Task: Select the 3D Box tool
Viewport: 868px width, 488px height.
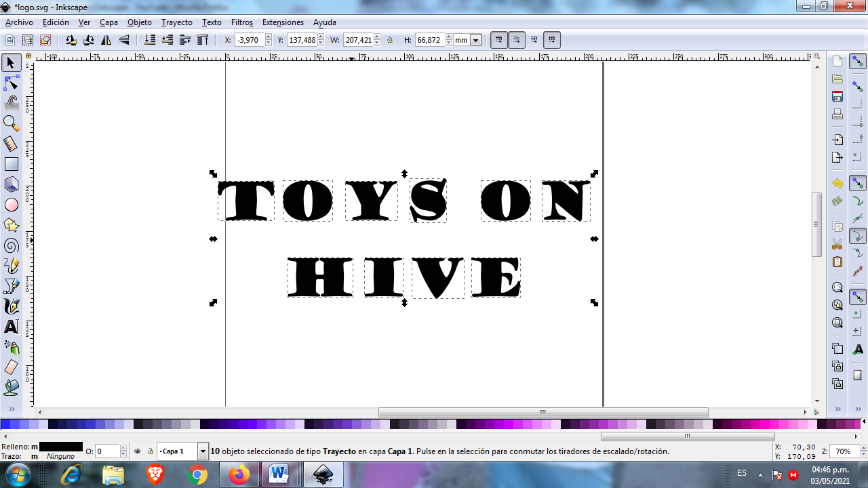Action: point(11,184)
